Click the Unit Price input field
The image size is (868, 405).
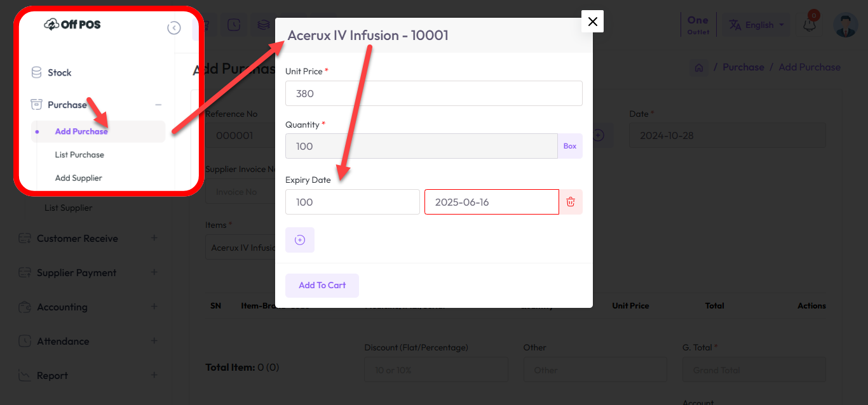coord(433,93)
